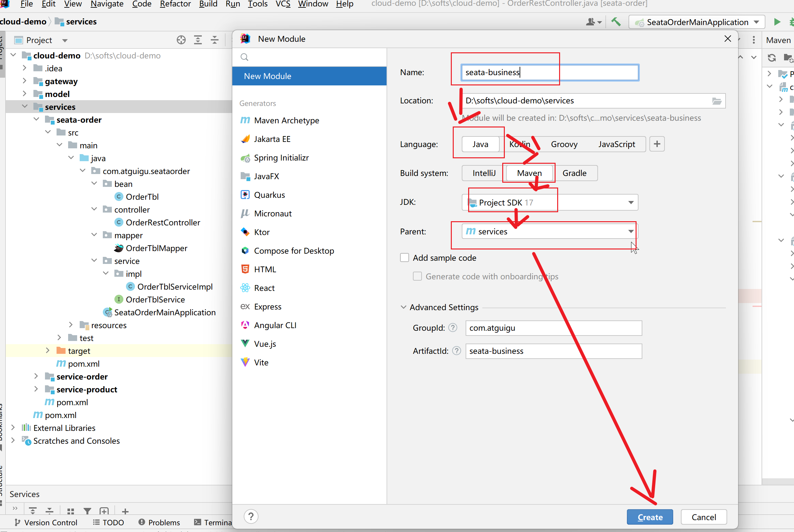The height and width of the screenshot is (532, 794).
Task: Click the Select Opened File target icon
Action: click(x=181, y=40)
